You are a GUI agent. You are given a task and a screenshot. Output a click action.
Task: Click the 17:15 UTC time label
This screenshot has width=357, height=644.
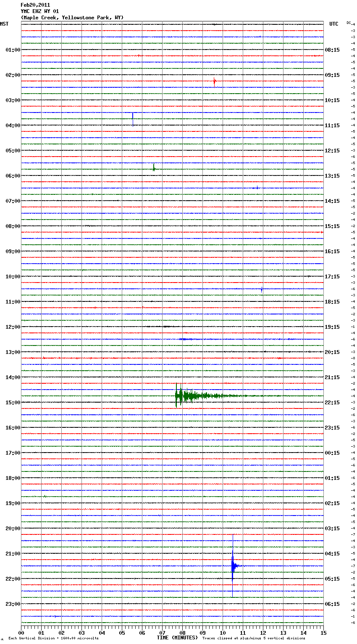tap(332, 277)
